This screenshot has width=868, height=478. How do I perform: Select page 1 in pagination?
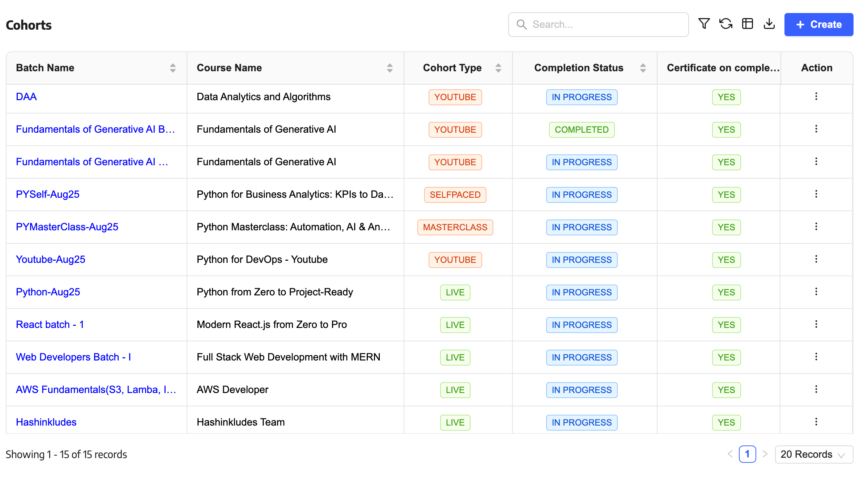pos(747,454)
